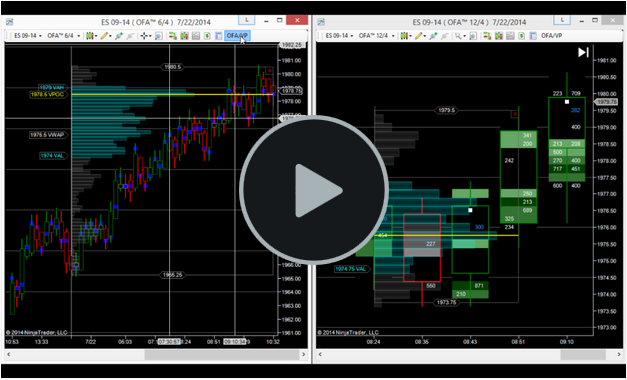
Task: Click the L link button in right window title
Action: click(563, 20)
